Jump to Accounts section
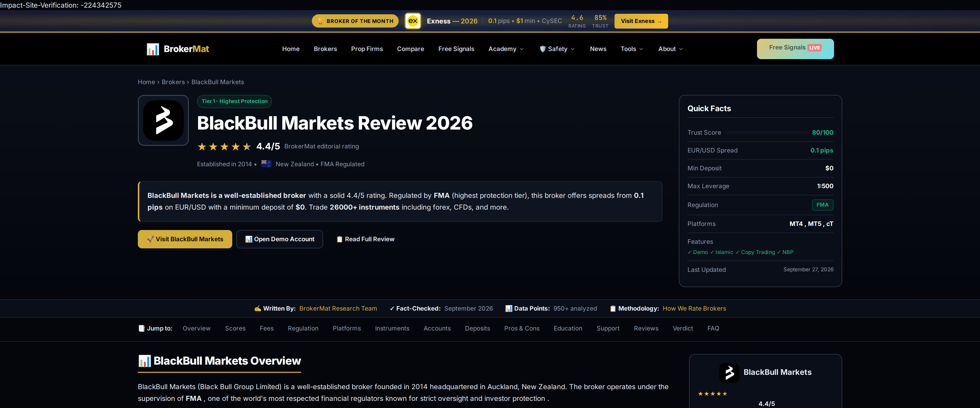This screenshot has height=408, width=980. (x=437, y=328)
